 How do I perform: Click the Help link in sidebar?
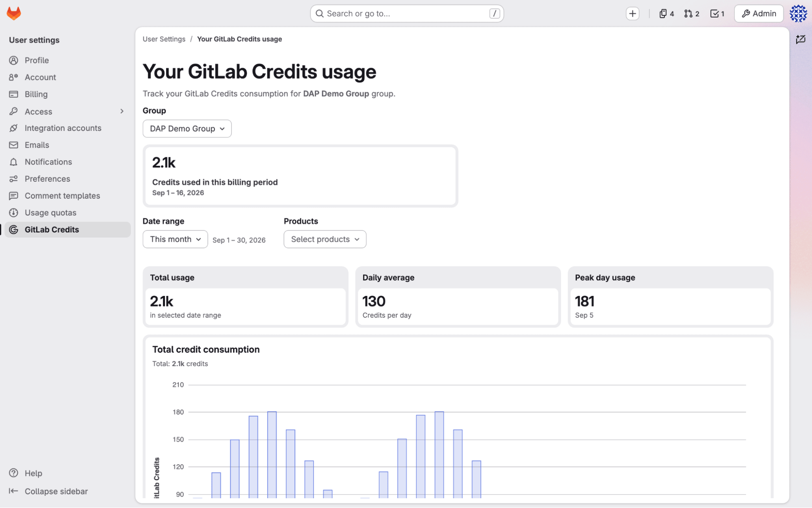(x=33, y=473)
